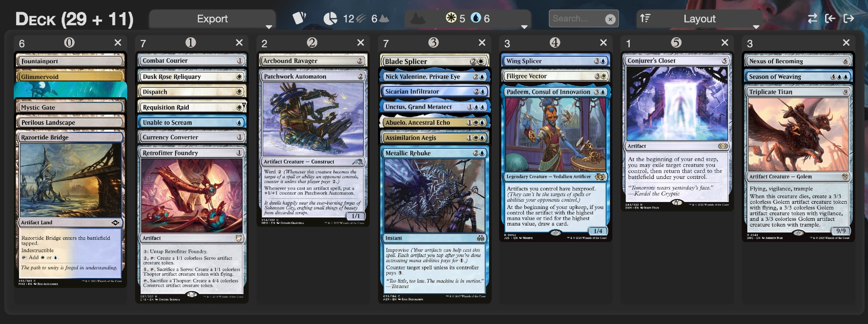This screenshot has width=868, height=324.
Task: Open the lands mana color dropdown
Action: point(467,19)
